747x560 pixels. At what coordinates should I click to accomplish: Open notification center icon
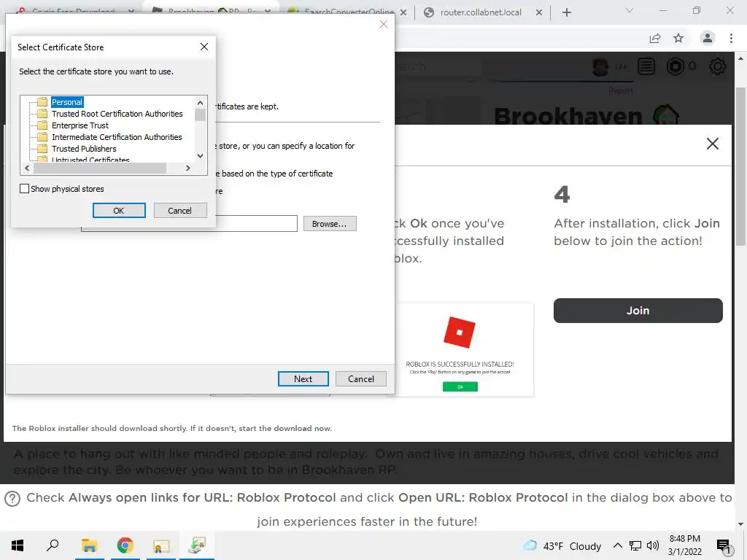coord(724,546)
